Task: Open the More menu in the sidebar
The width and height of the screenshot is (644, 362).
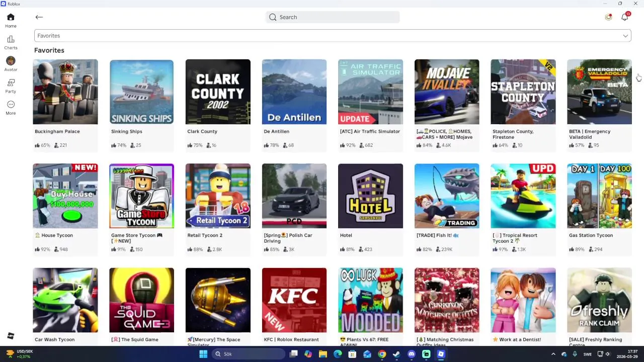Action: tap(11, 108)
